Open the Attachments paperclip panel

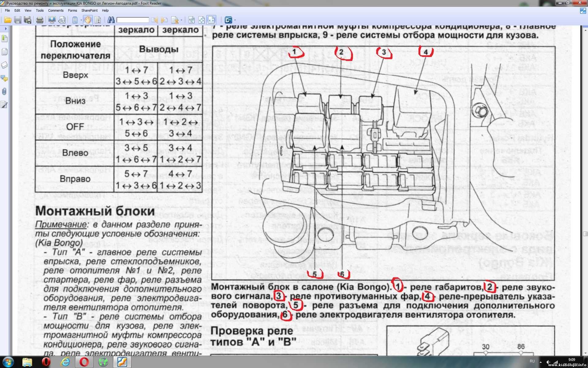tap(4, 91)
